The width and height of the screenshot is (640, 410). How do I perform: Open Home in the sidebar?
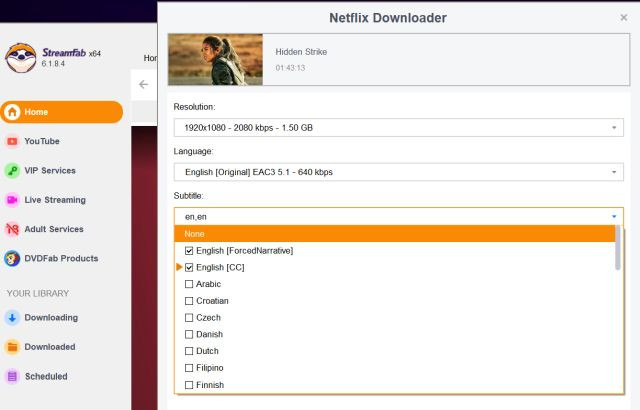(x=61, y=112)
